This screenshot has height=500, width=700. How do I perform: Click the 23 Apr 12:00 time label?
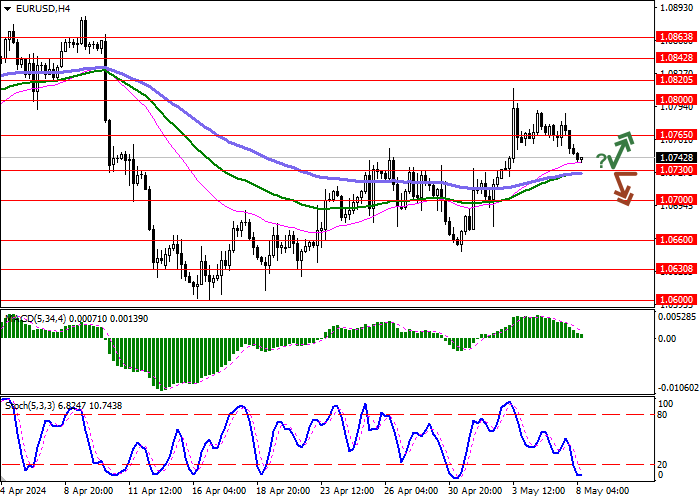pyautogui.click(x=349, y=491)
